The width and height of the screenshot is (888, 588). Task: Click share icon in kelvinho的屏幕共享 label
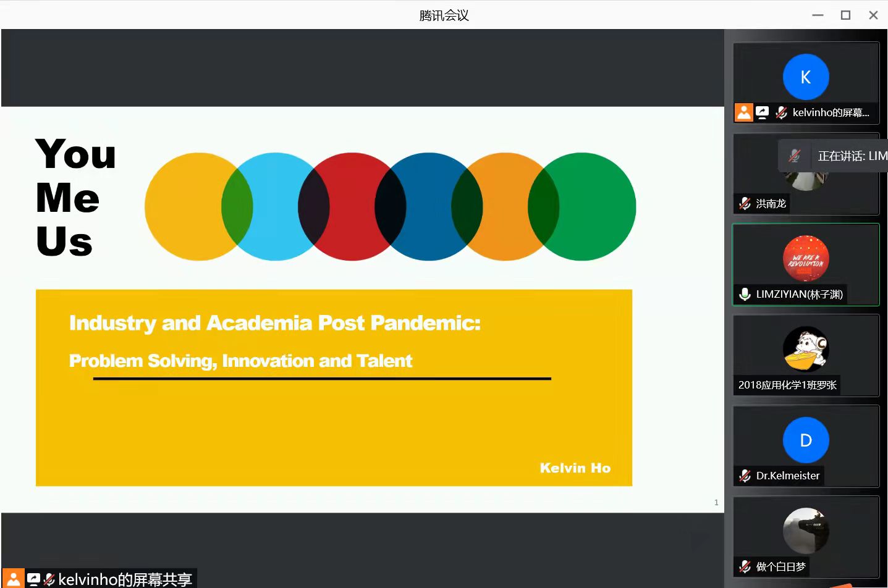[x=33, y=579]
